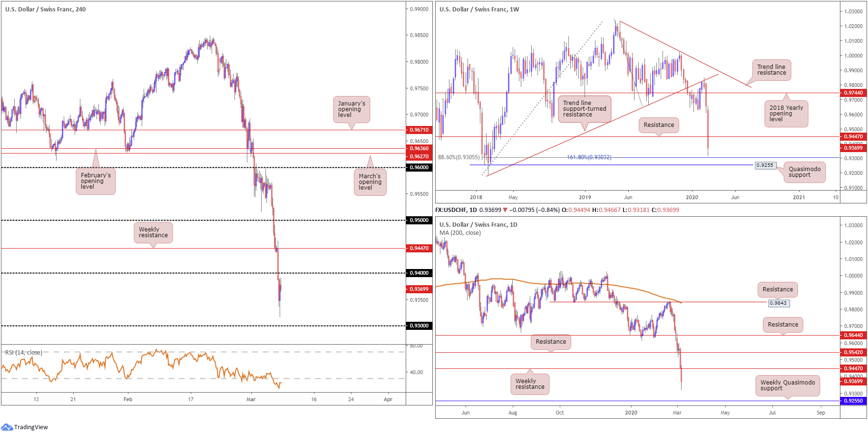This screenshot has width=868, height=433.
Task: Select the 2018 Yearly opening level callout
Action: (786, 114)
